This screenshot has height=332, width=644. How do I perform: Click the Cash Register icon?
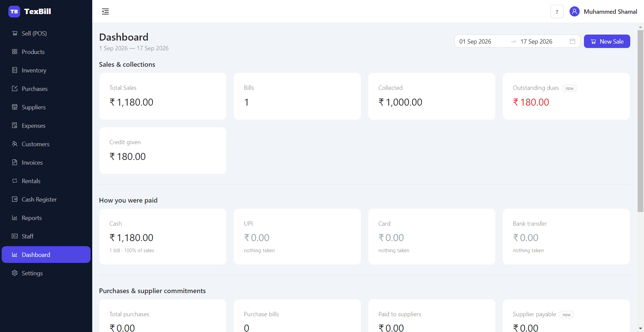[x=15, y=199]
